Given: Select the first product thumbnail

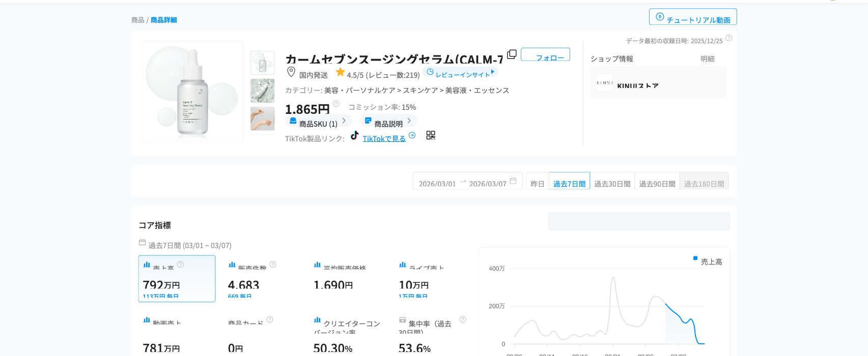Looking at the screenshot, I should point(262,63).
